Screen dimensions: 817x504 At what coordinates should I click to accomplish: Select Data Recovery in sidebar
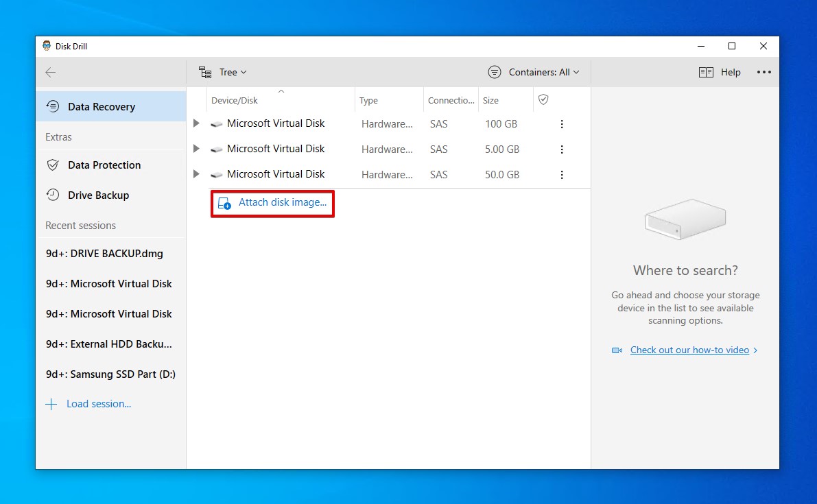pyautogui.click(x=111, y=107)
